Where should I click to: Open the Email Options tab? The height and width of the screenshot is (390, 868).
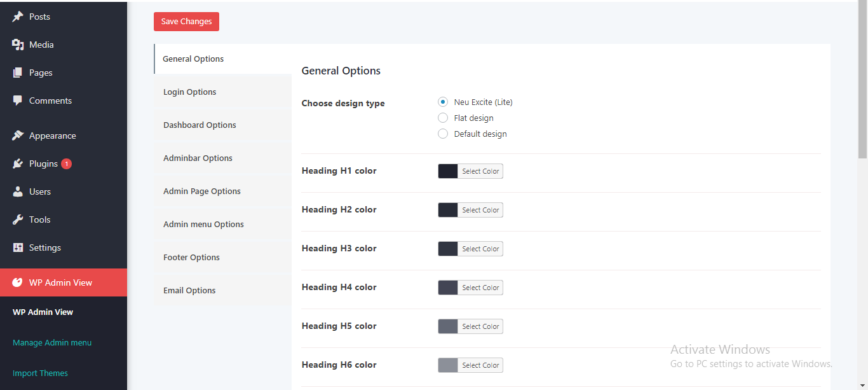coord(222,290)
